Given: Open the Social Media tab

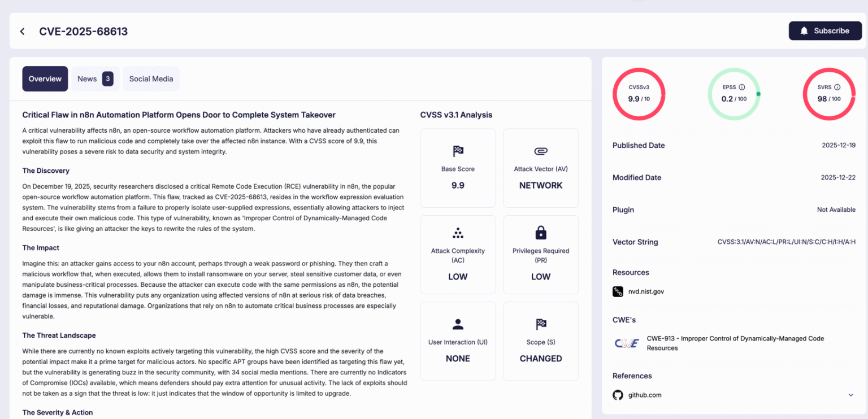Looking at the screenshot, I should pos(151,78).
